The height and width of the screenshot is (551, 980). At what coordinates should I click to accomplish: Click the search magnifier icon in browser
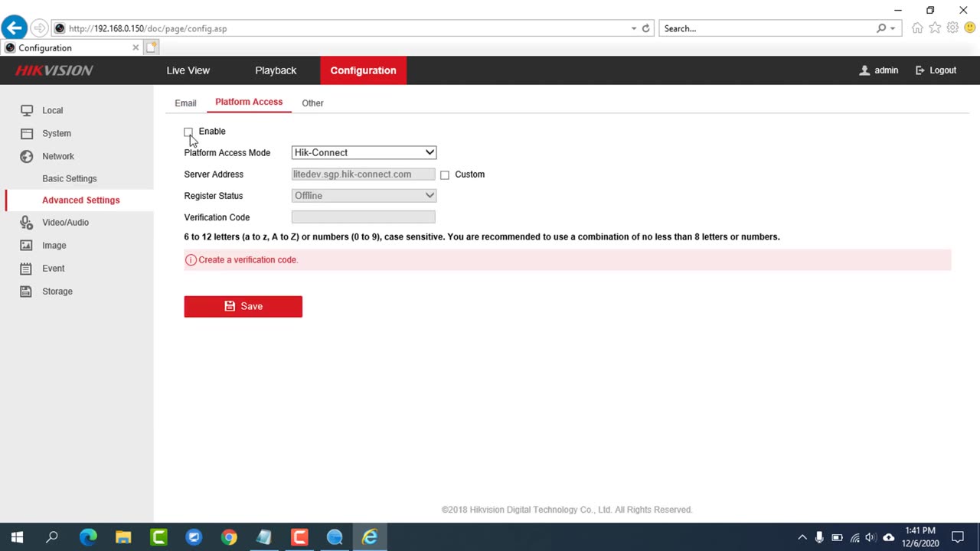(x=881, y=28)
